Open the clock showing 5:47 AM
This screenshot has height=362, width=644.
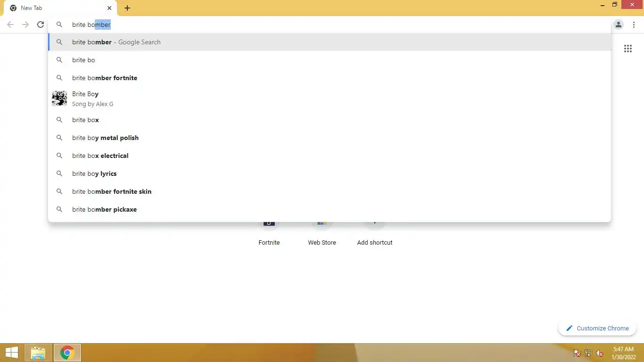(x=623, y=353)
